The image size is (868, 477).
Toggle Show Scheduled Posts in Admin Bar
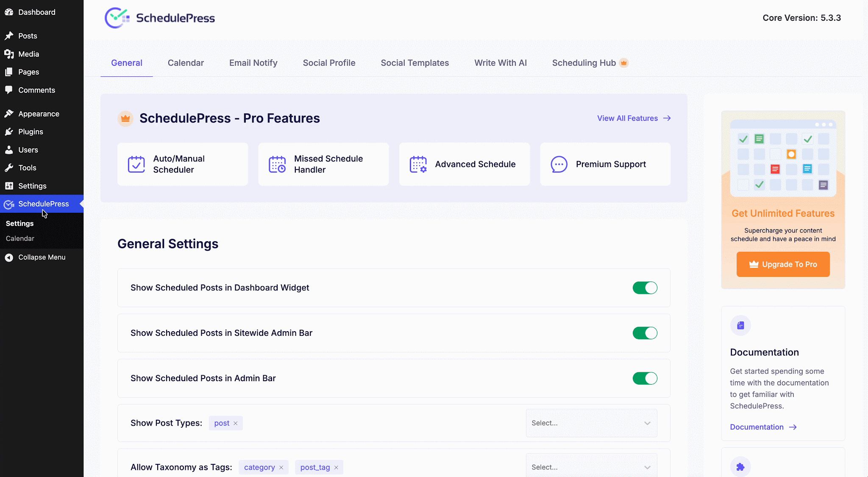645,378
